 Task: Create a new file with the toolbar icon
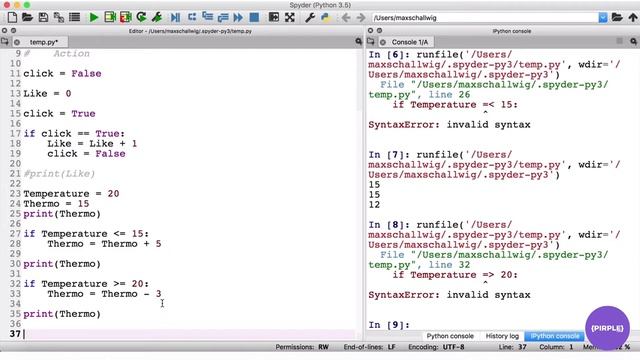[x=12, y=17]
